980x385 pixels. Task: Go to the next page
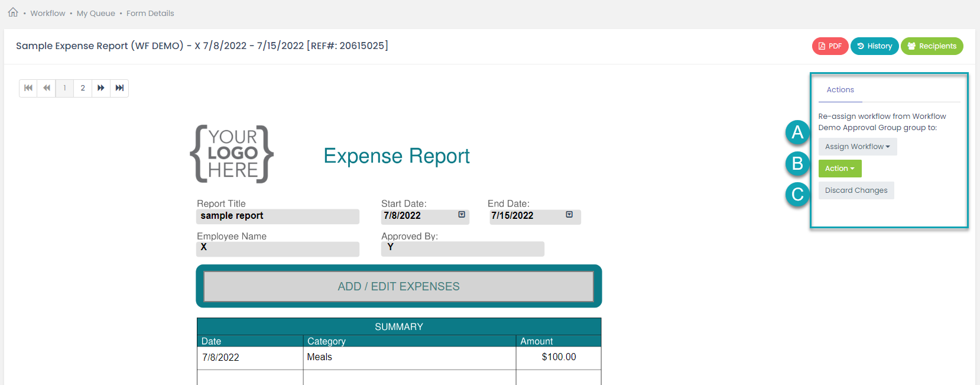pyautogui.click(x=101, y=88)
